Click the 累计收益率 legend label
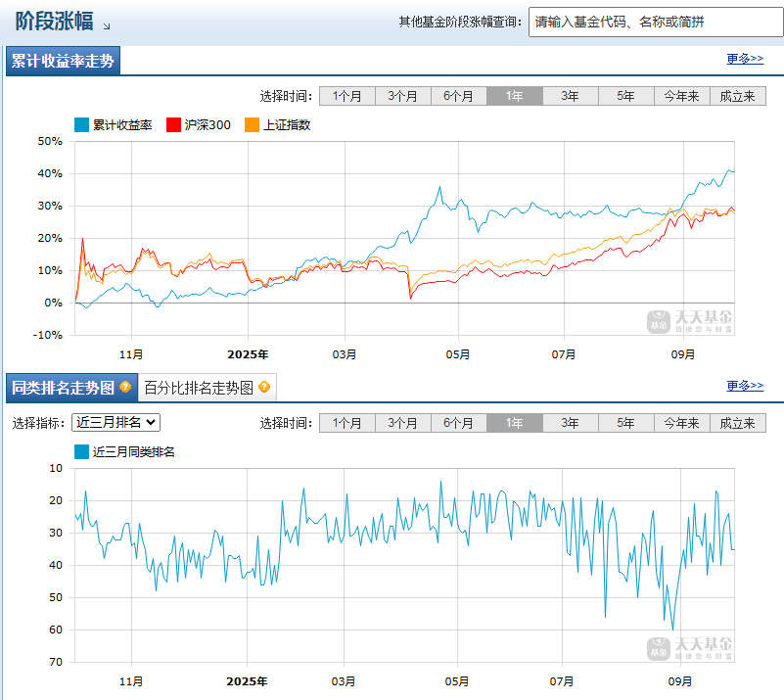The width and height of the screenshot is (784, 700). tap(122, 125)
